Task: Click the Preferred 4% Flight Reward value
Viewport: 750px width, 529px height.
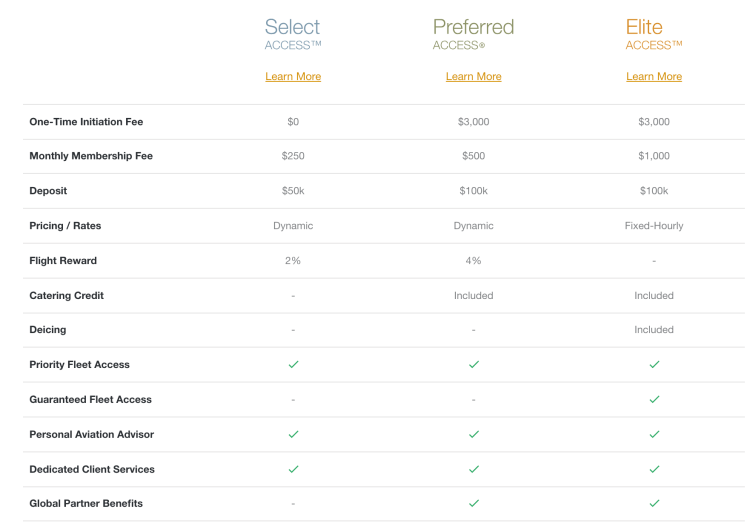Action: point(473,261)
